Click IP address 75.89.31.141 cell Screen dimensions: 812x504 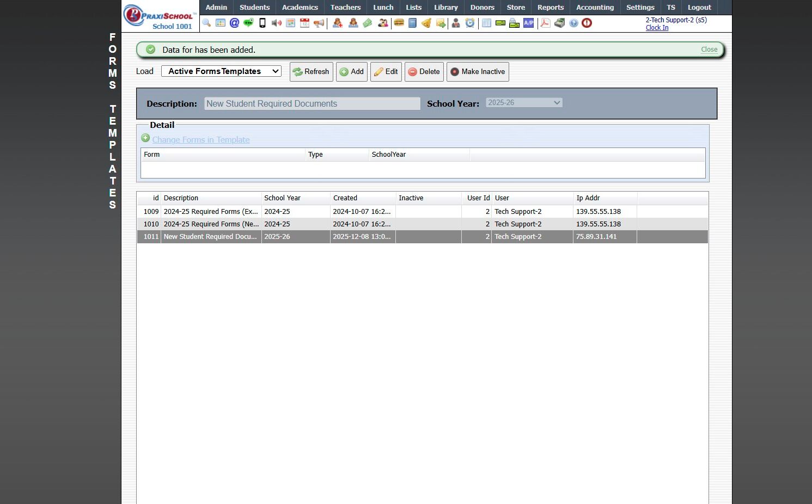pyautogui.click(x=605, y=237)
